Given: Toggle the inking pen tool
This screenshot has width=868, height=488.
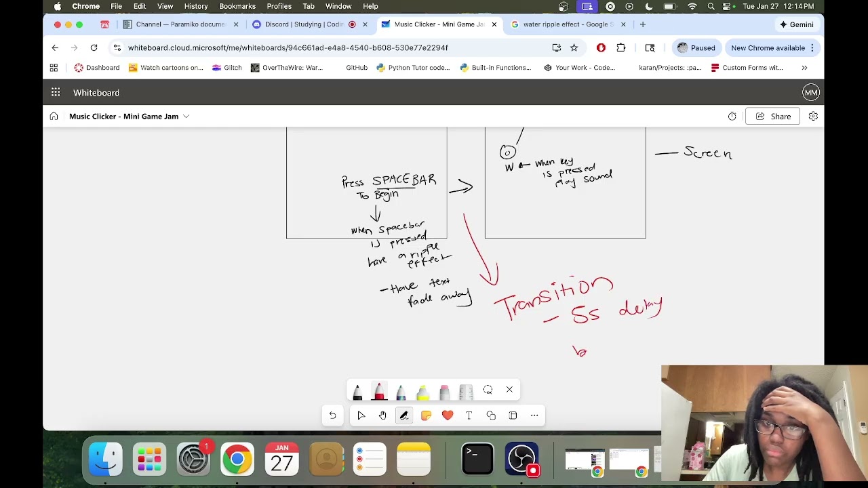Looking at the screenshot, I should 404,415.
